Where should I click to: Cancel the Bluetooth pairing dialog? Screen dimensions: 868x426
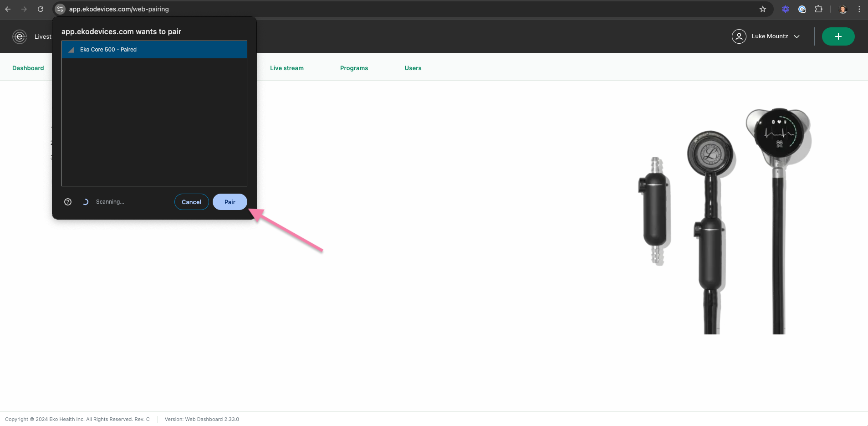coord(191,202)
